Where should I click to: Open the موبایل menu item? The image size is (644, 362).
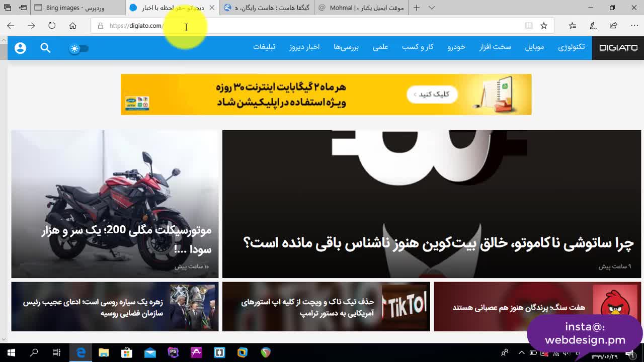click(x=534, y=47)
